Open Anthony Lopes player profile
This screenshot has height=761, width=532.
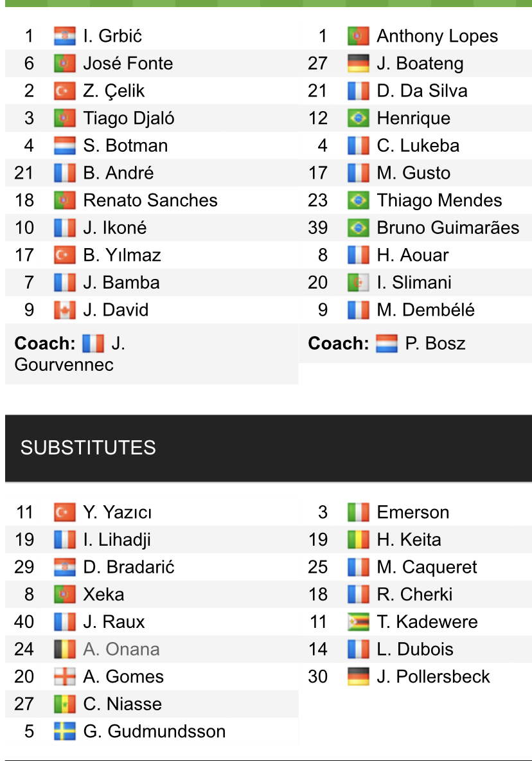[437, 36]
